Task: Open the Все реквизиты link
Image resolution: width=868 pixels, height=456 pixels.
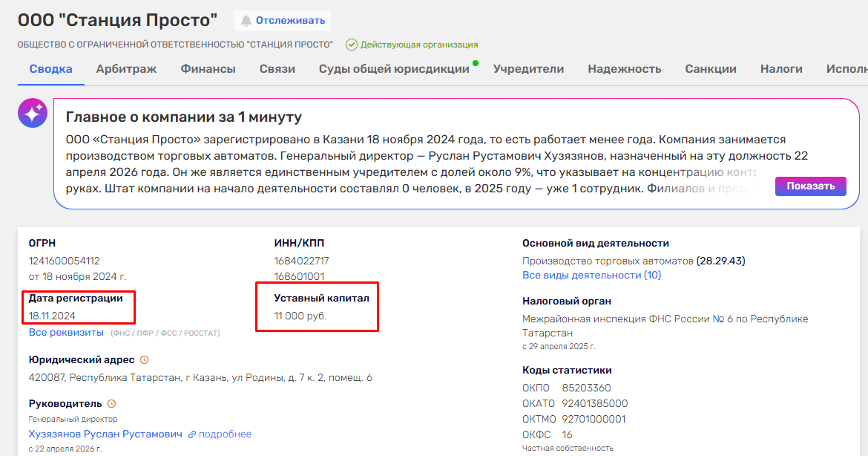Action: pyautogui.click(x=66, y=333)
